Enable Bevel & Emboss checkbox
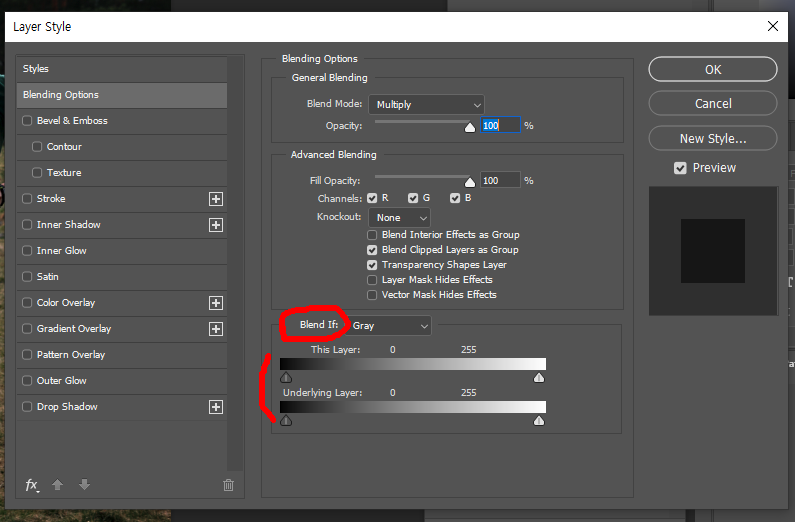 click(x=27, y=121)
